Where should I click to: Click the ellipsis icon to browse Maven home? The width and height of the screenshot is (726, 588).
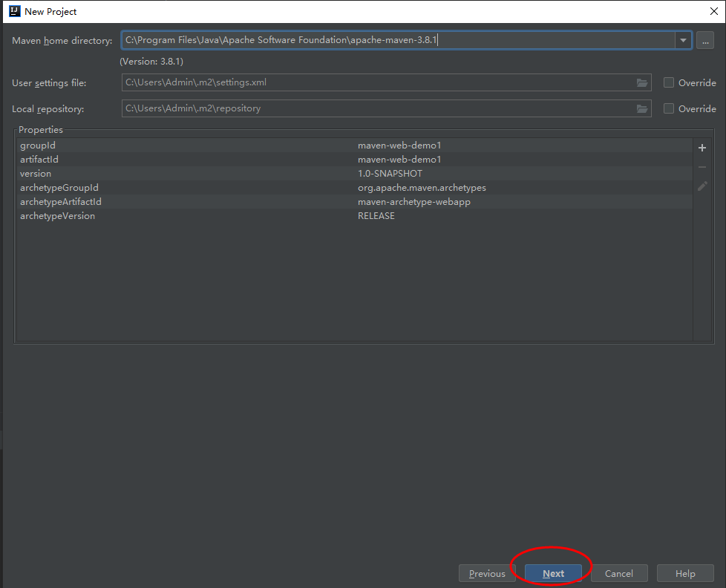(x=704, y=40)
